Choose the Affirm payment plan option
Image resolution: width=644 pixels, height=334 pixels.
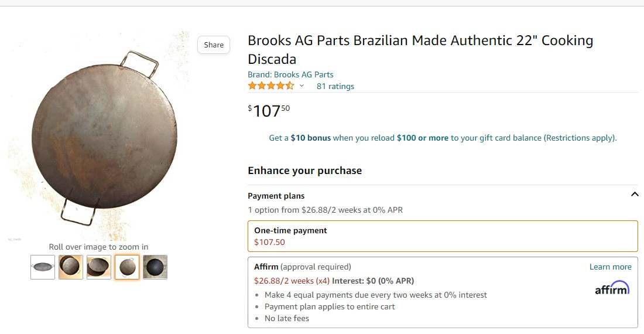point(442,292)
